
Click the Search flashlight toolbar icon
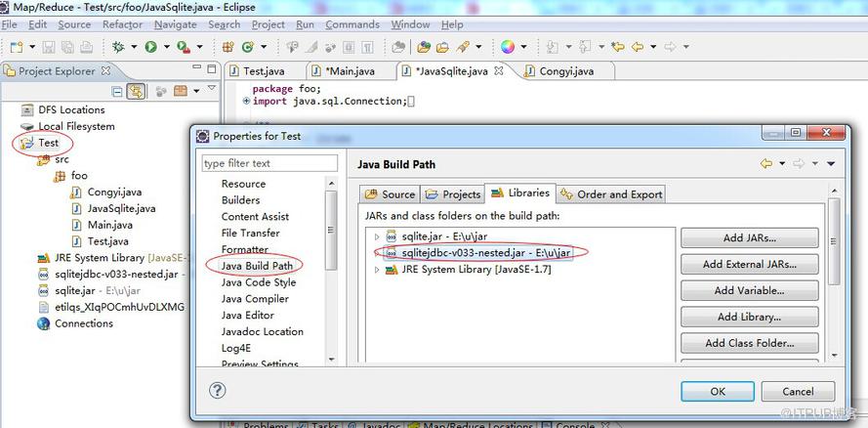pyautogui.click(x=462, y=47)
